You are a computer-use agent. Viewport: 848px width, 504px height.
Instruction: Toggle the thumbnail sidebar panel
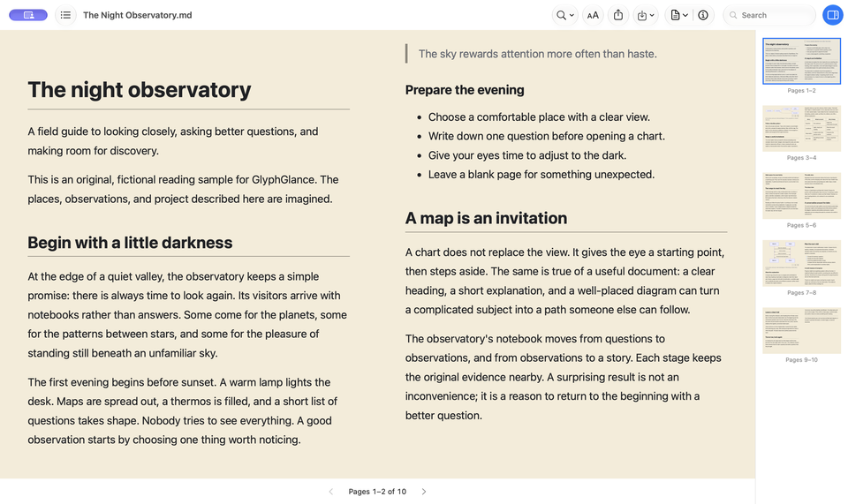(833, 15)
